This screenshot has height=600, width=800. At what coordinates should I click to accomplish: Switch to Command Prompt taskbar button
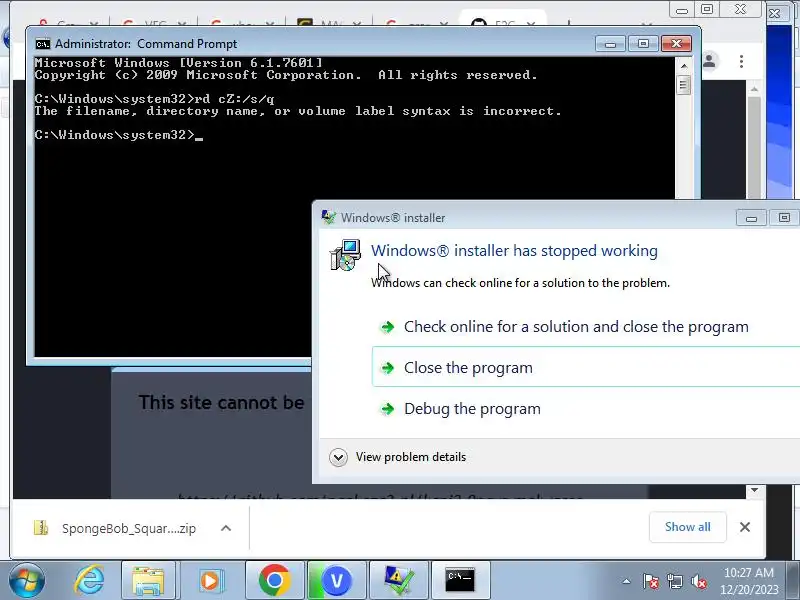[x=460, y=581]
